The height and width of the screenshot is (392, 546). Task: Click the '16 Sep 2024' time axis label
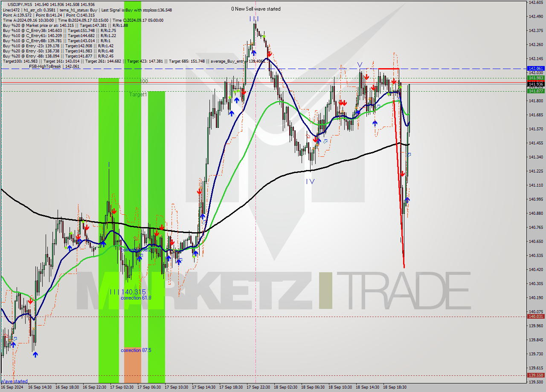click(x=12, y=387)
